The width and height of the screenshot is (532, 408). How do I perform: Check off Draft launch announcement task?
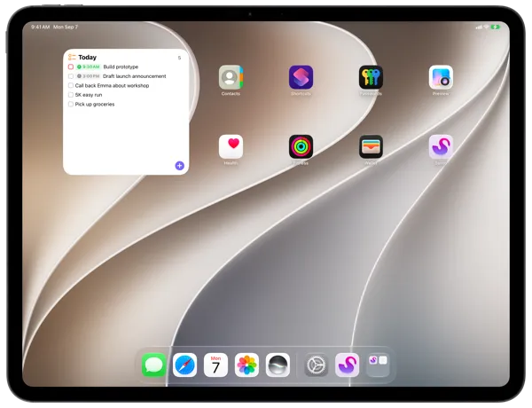(71, 76)
